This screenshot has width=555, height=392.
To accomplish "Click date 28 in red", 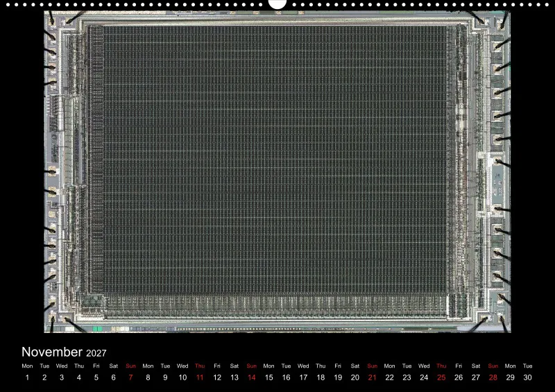I will 493,377.
